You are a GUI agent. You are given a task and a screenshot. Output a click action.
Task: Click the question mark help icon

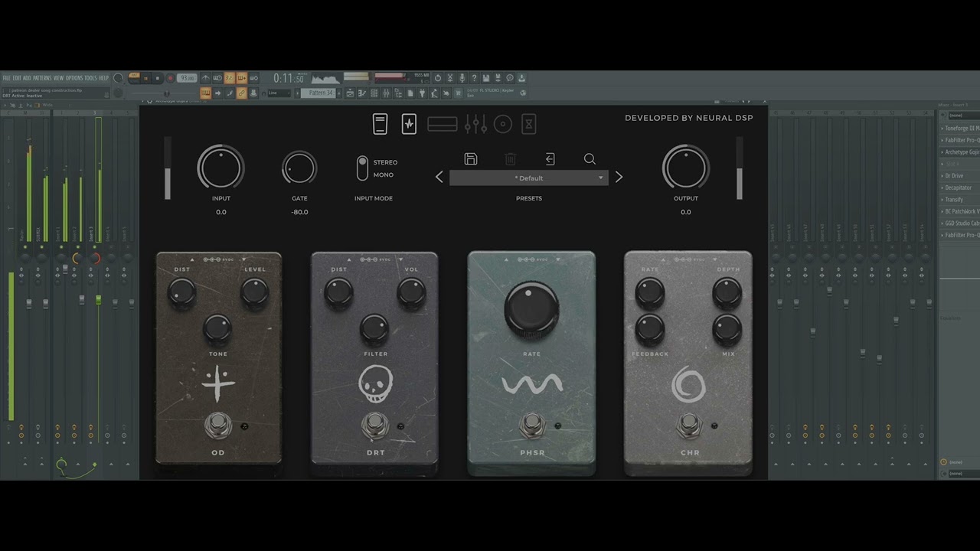[474, 78]
